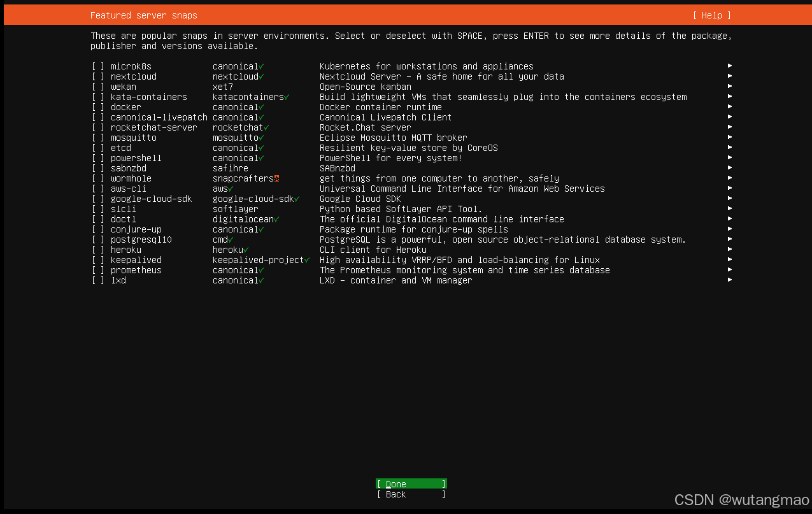Expand details arrow for postgresql10 row
The image size is (812, 514).
coord(730,239)
